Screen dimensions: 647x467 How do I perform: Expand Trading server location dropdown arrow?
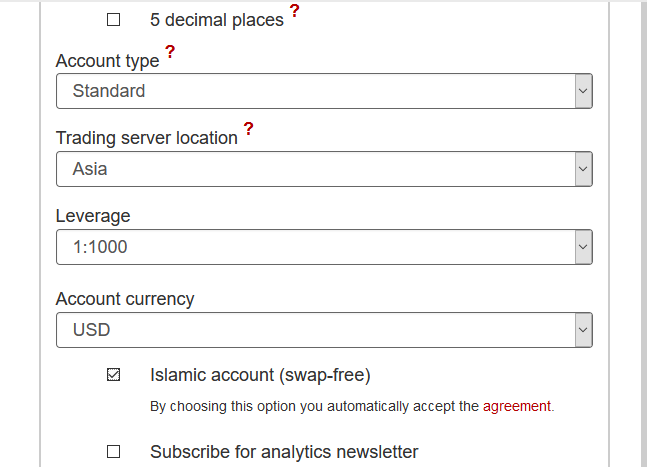583,169
